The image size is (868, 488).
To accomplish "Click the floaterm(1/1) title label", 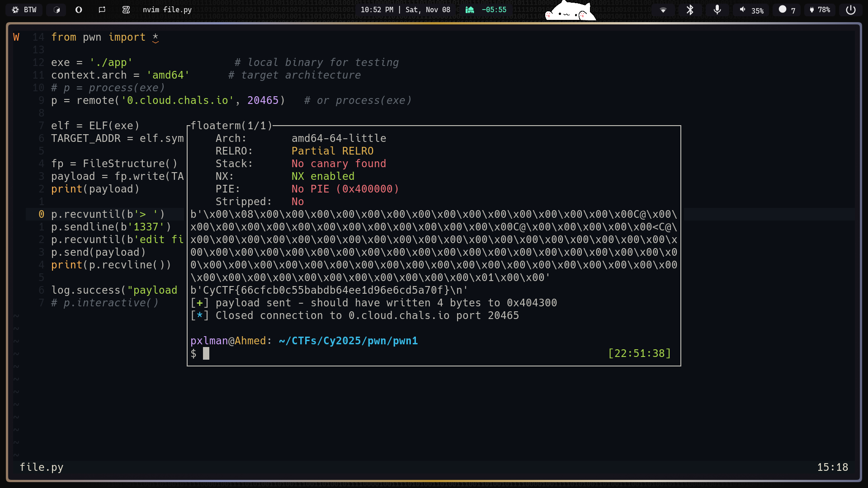I will click(x=231, y=126).
